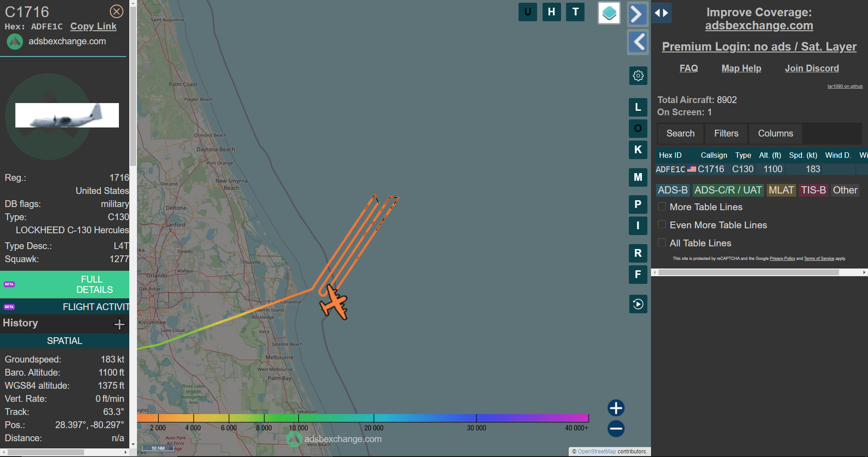Click the H map toggle button
Viewport: 868px width, 457px height.
click(x=552, y=12)
